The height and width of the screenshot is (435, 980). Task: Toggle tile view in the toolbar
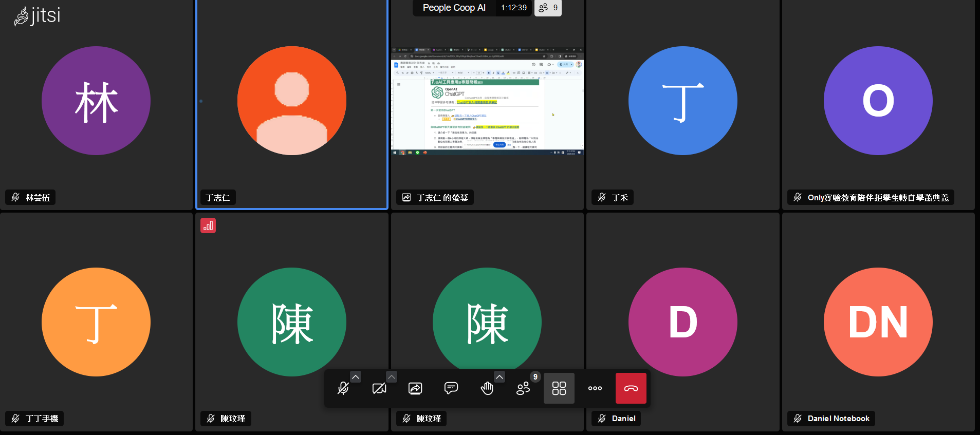pyautogui.click(x=559, y=388)
